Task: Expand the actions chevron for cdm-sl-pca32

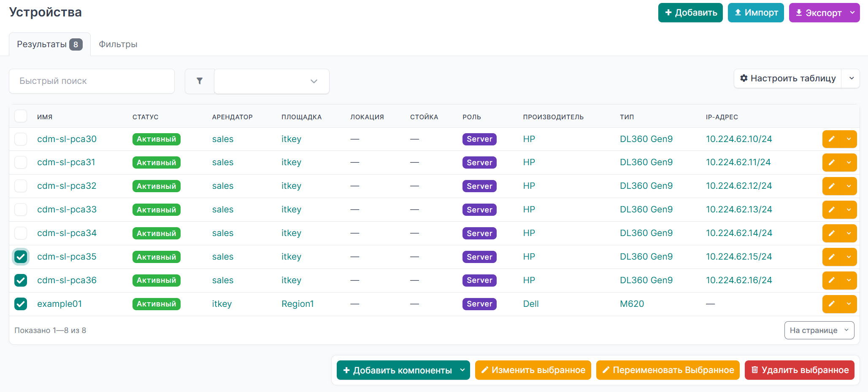Action: [x=849, y=186]
